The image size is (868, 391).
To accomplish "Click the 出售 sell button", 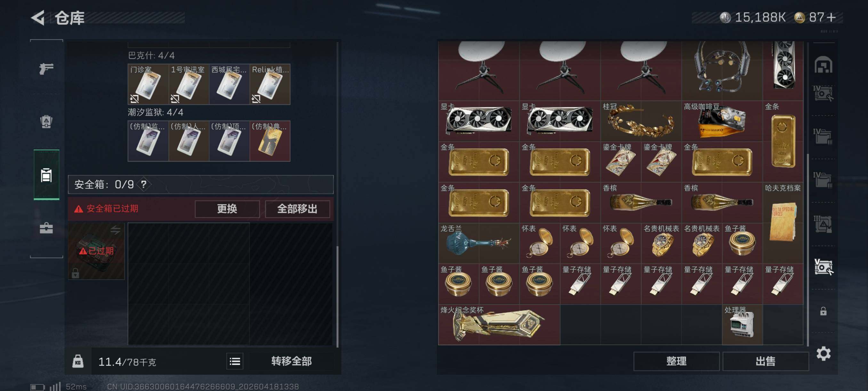I will pos(766,361).
